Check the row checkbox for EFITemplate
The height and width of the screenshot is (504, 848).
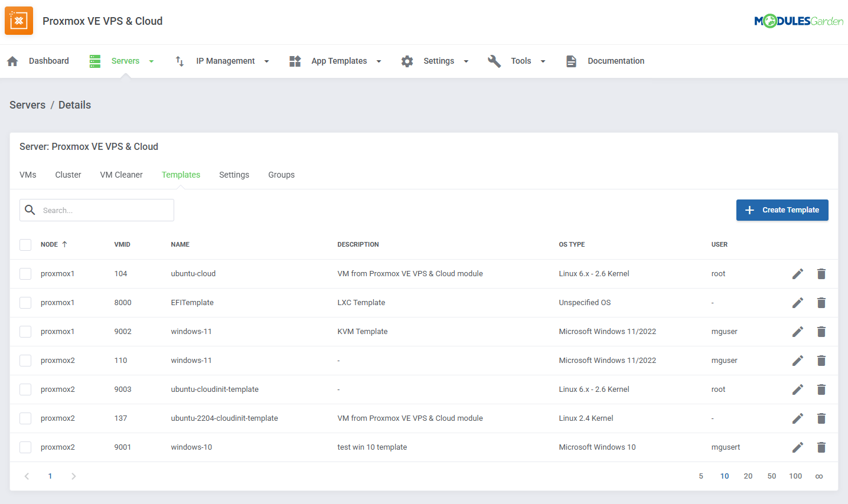(25, 302)
